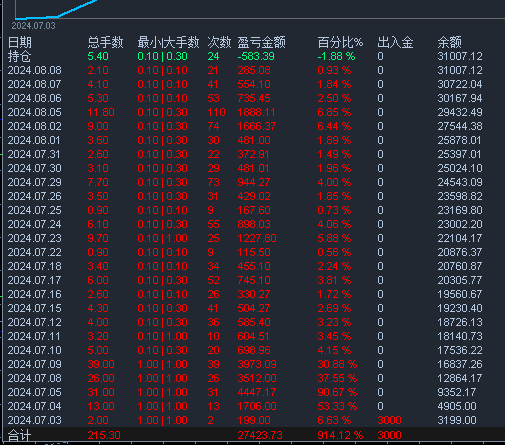Click the 日期 column header

20,42
